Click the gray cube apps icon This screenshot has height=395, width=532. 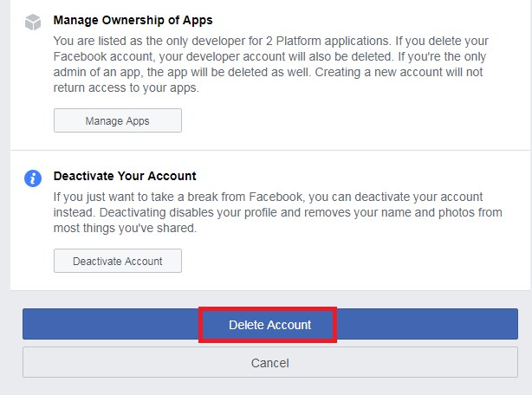33,22
